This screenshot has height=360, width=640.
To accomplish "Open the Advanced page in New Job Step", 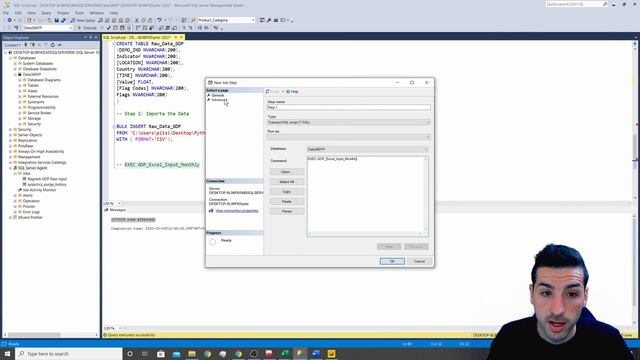I will point(220,100).
